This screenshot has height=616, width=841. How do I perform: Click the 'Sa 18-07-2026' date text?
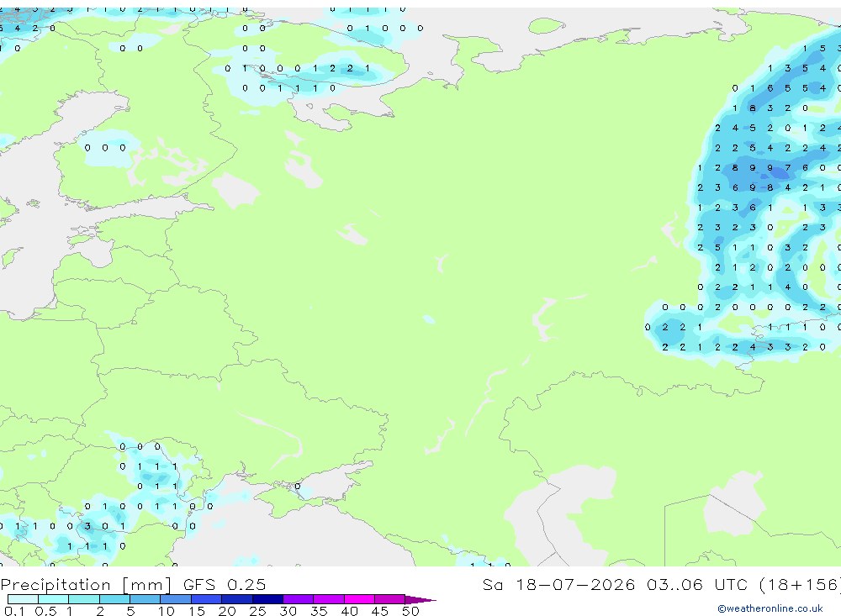pyautogui.click(x=558, y=584)
